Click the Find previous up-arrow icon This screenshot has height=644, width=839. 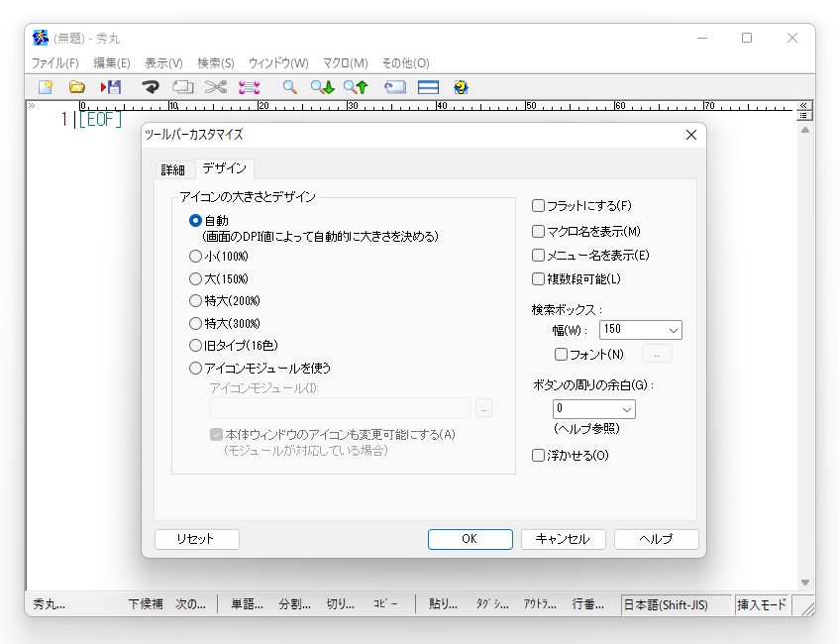coord(356,87)
